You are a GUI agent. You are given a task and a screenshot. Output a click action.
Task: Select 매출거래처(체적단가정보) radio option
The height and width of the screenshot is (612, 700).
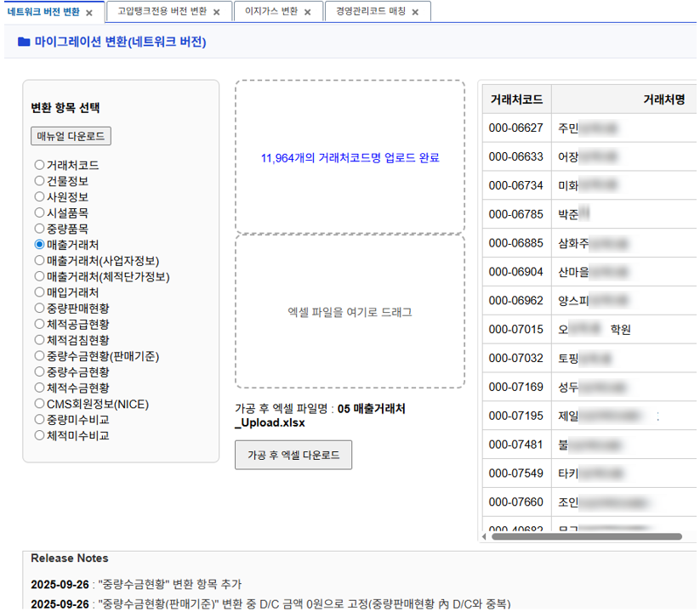[39, 276]
